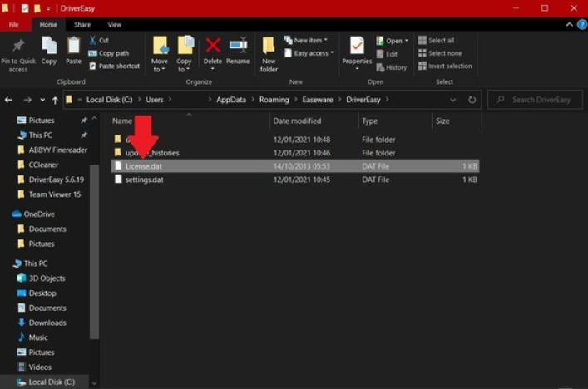This screenshot has width=588, height=389.
Task: Open Help question mark icon
Action: pos(582,25)
